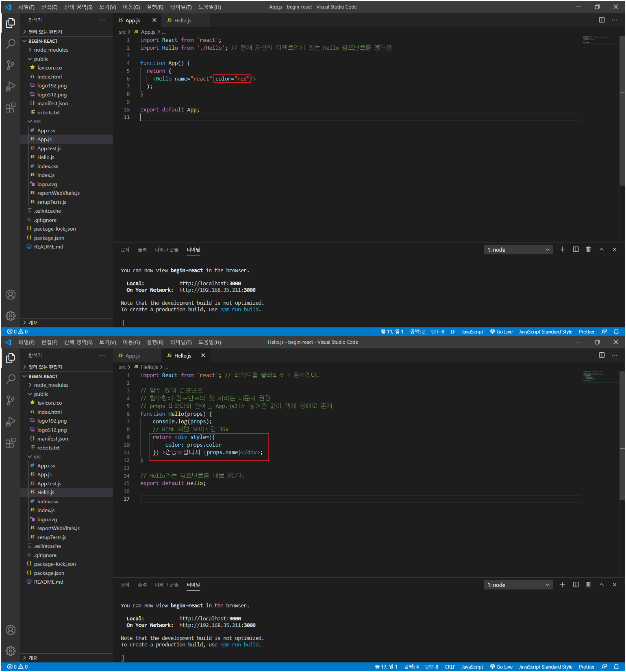Click Prettier in top status bar

click(587, 332)
